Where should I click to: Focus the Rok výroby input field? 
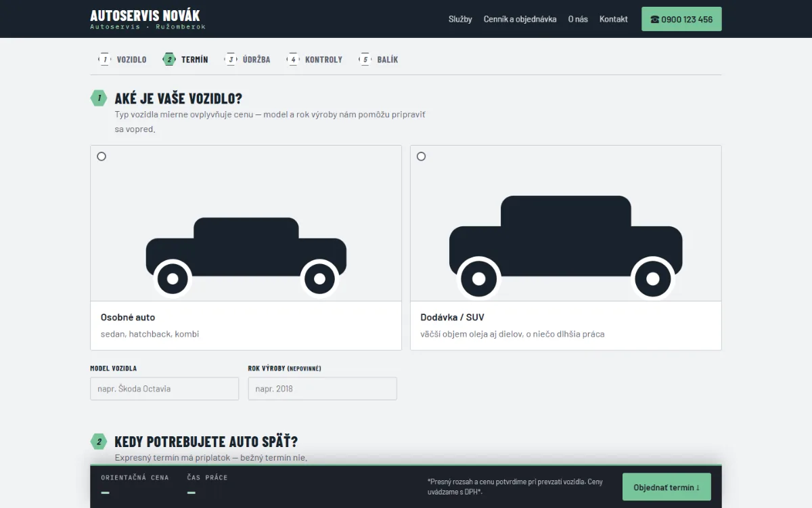coord(322,389)
